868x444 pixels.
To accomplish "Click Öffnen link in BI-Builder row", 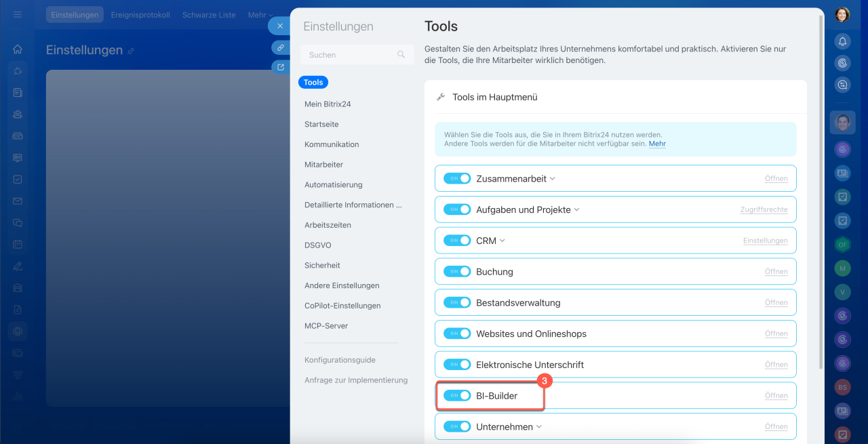I will pyautogui.click(x=776, y=396).
